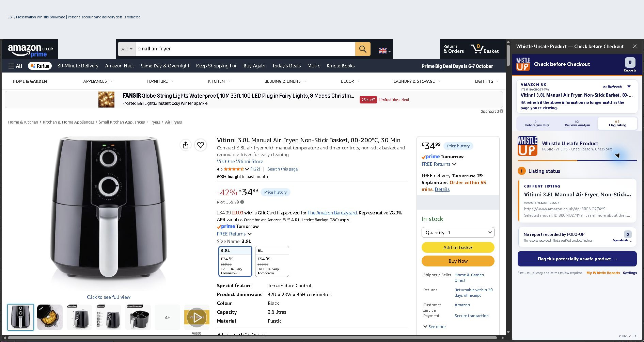Switch to the Before you buy tab
Viewport: 644px width, 342px height.
click(x=537, y=123)
